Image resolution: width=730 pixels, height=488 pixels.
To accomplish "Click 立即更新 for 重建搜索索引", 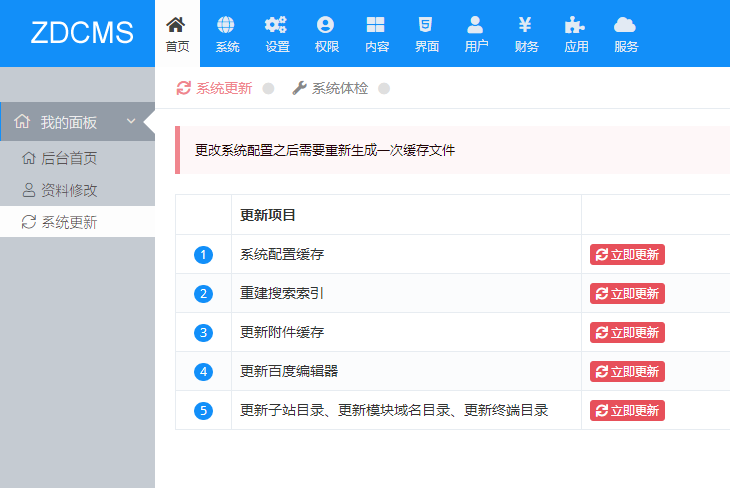I will (627, 294).
